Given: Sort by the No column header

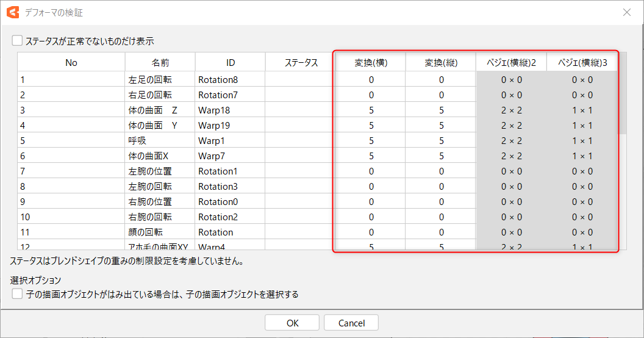Looking at the screenshot, I should [71, 62].
